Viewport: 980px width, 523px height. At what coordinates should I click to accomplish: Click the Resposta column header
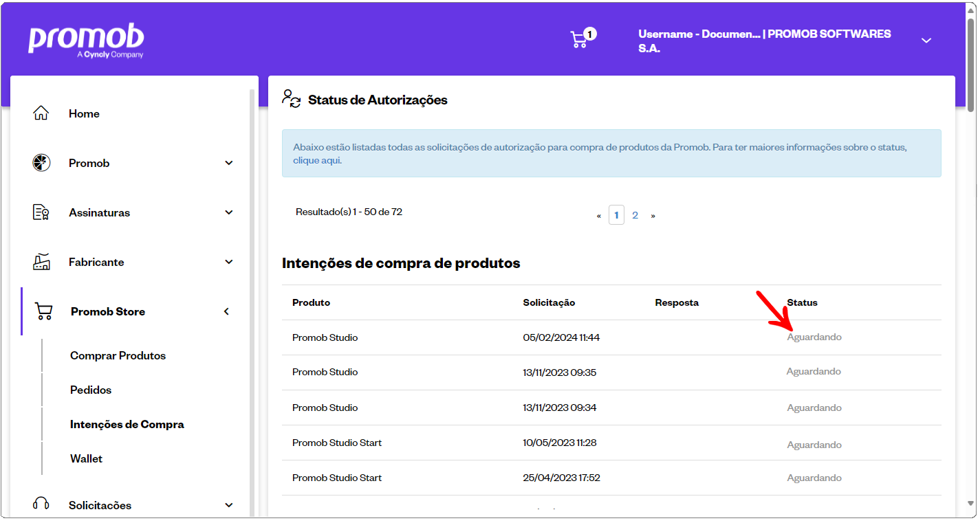677,302
